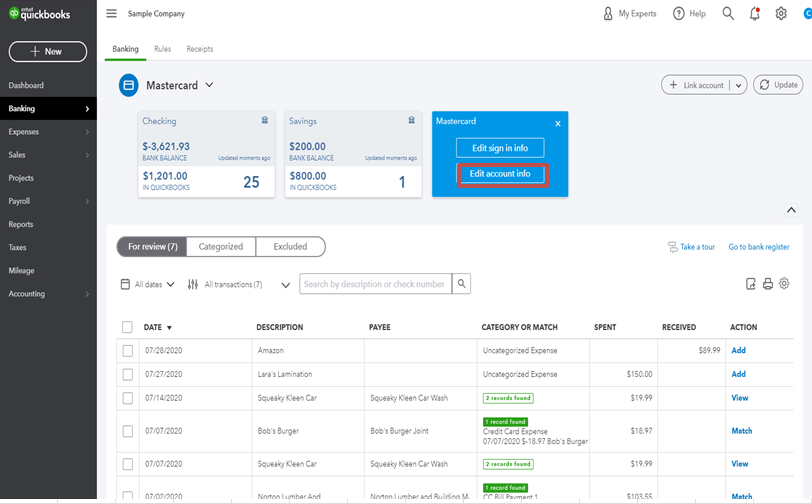Switch to the Receipts tab
812x504 pixels.
click(x=200, y=49)
